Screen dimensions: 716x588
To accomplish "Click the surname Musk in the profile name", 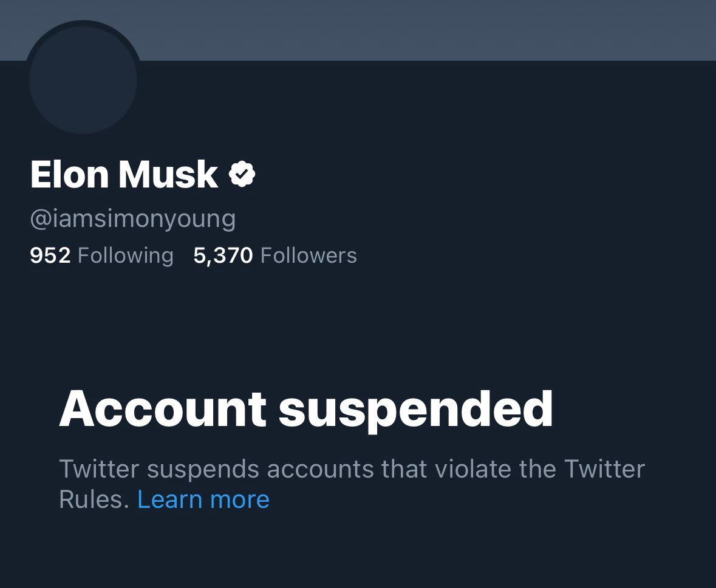I will tap(168, 174).
